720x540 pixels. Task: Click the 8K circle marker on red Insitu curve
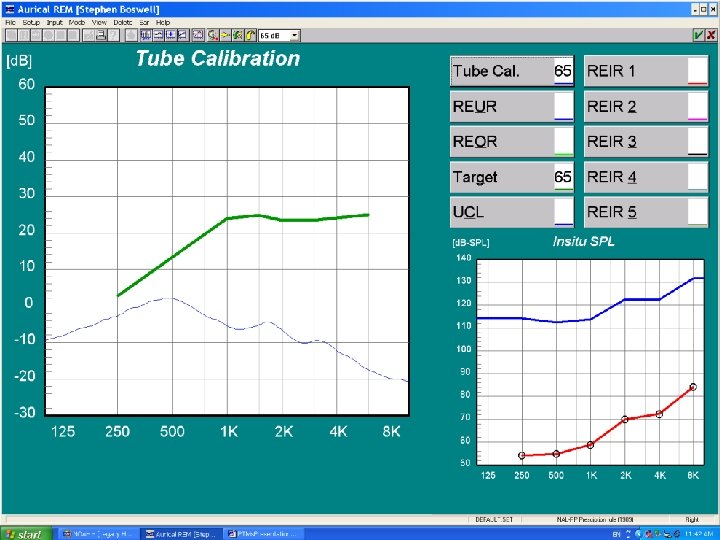(x=693, y=387)
